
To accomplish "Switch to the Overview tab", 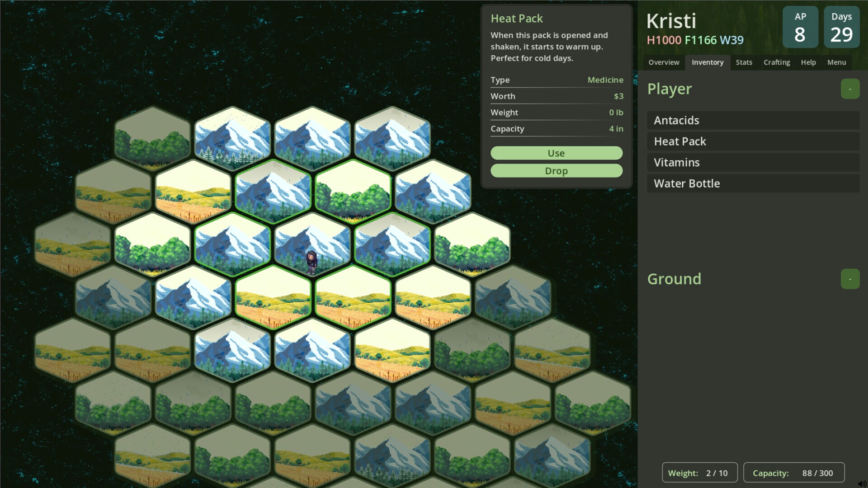I will [x=663, y=62].
